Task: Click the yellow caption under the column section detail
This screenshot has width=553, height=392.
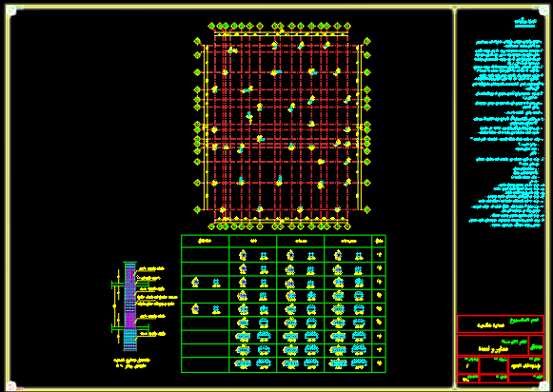Action: [132, 363]
